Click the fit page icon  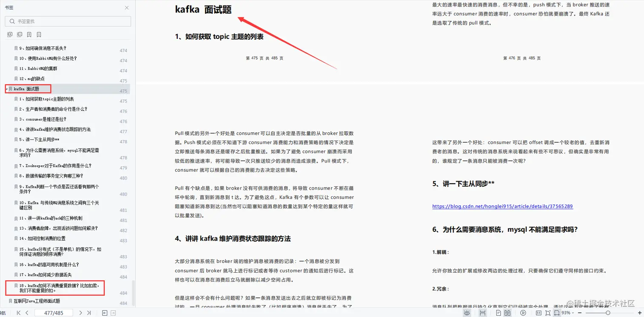coord(548,312)
